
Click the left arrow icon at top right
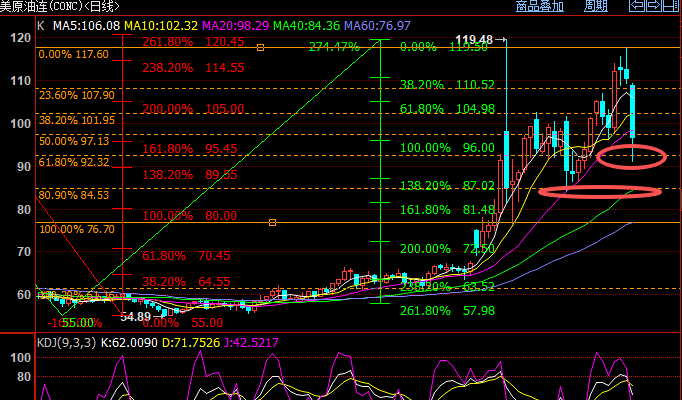(637, 6)
